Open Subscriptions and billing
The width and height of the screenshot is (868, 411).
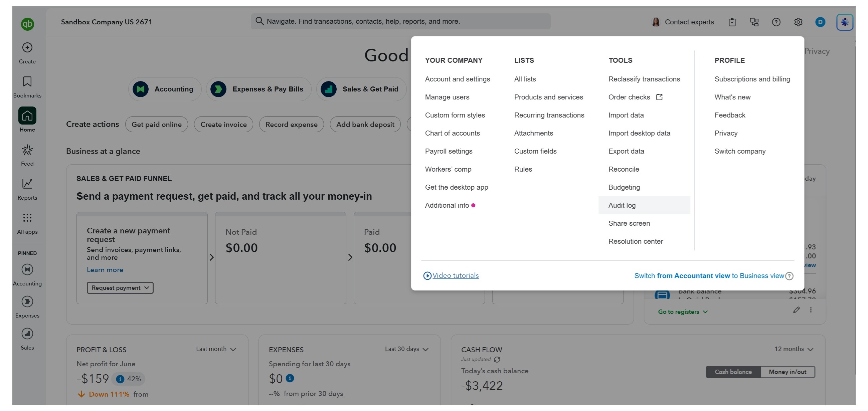click(752, 79)
